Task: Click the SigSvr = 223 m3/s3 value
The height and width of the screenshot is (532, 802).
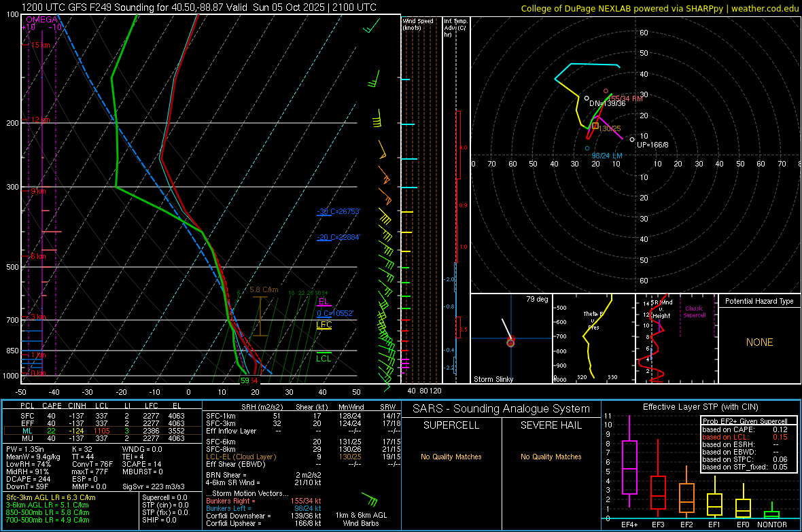Action: (154, 486)
